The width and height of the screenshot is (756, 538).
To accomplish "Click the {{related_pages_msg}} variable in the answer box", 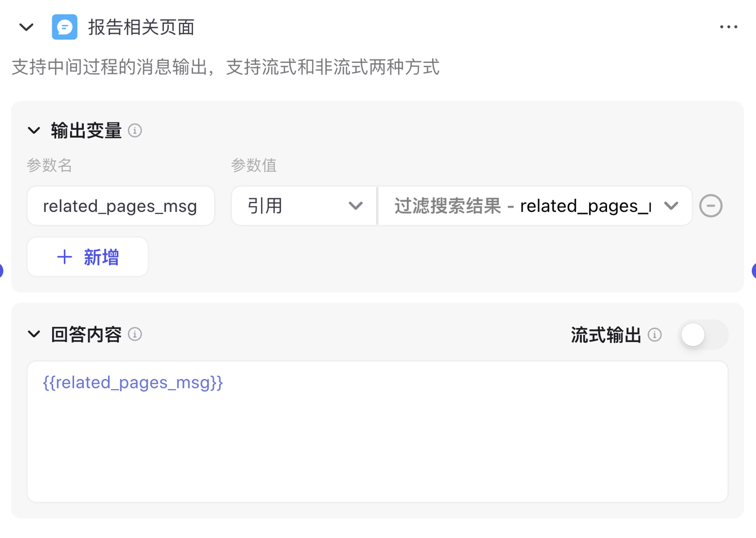I will (132, 382).
